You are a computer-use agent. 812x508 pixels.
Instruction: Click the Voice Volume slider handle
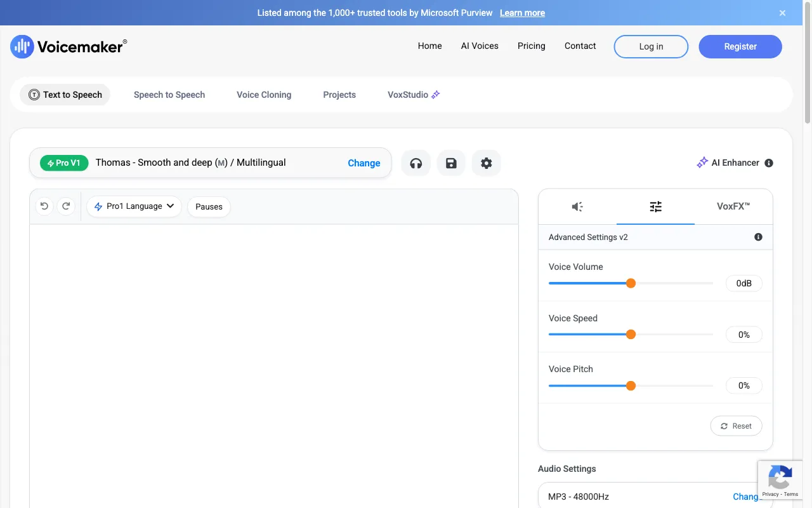click(x=631, y=283)
